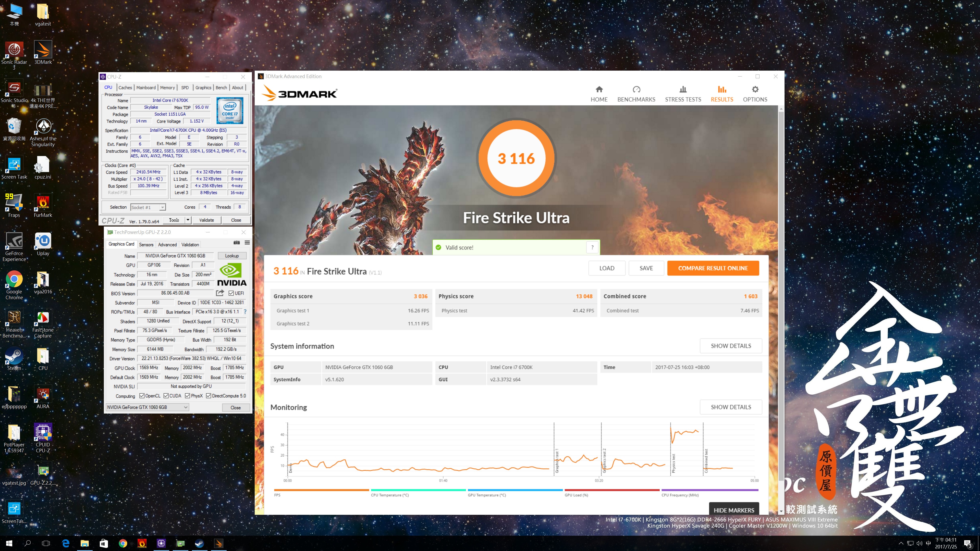Open the RESULTS section in 3DMark
980x551 pixels.
[x=722, y=94]
